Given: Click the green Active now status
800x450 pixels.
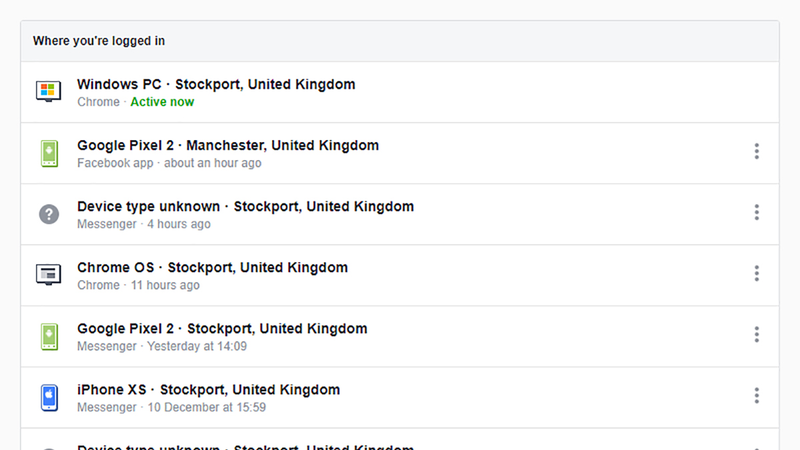Looking at the screenshot, I should (162, 102).
